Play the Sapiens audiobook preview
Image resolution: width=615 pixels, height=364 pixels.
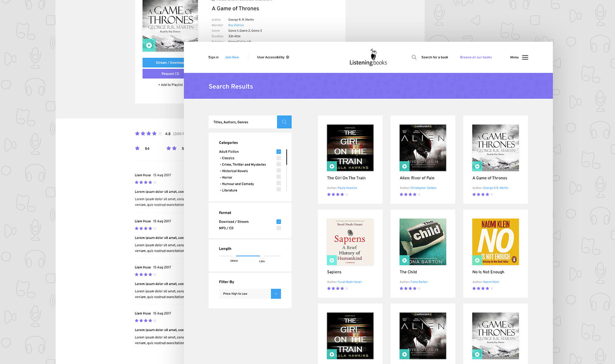tap(331, 260)
